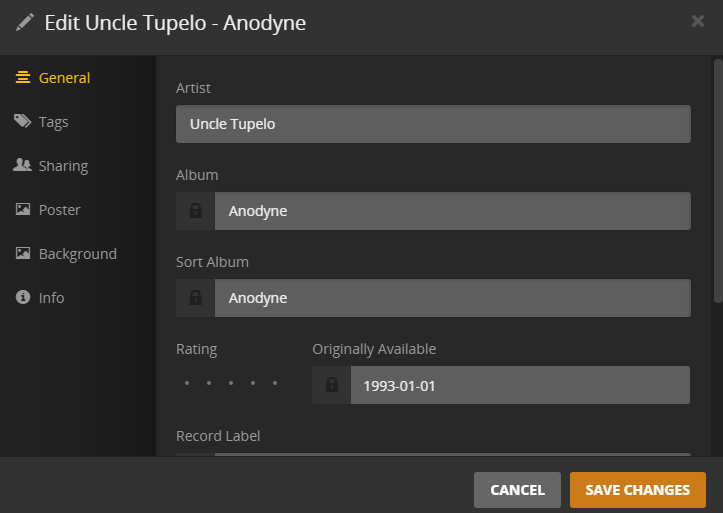Viewport: 723px width, 513px height.
Task: Toggle the Originally Available lock
Action: [x=331, y=385]
